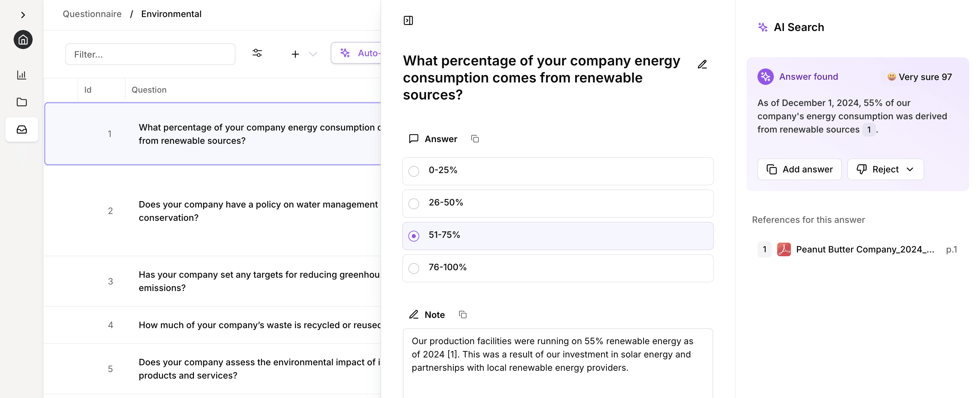The image size is (980, 398).
Task: Go to Questionnaire breadcrumb
Action: click(92, 14)
